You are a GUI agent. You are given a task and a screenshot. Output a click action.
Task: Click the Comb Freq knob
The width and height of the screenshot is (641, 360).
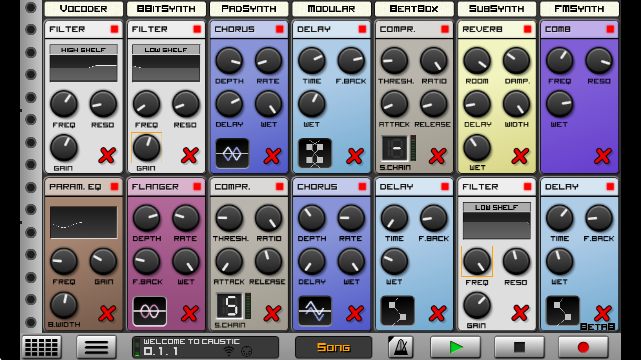point(559,60)
